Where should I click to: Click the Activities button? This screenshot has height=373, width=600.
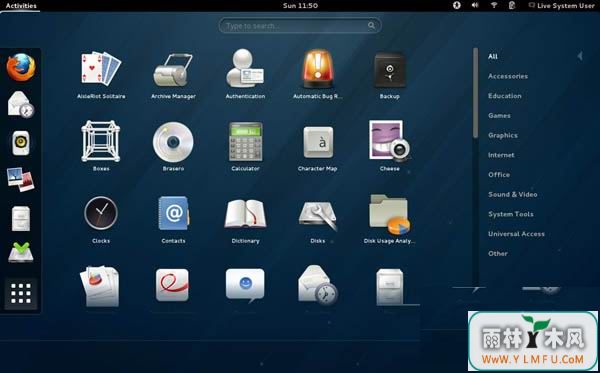[21, 6]
